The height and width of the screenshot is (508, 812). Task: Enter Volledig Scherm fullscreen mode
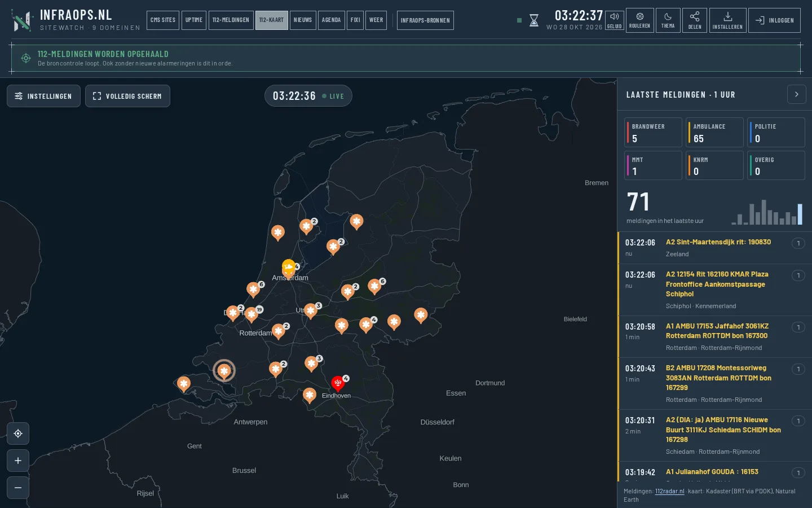127,96
